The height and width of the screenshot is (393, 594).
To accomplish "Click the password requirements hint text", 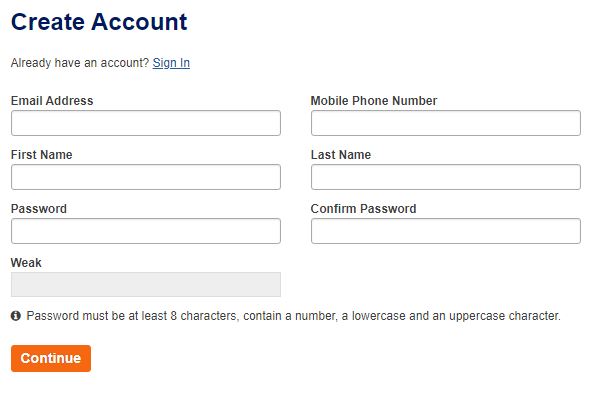I will pyautogui.click(x=294, y=316).
